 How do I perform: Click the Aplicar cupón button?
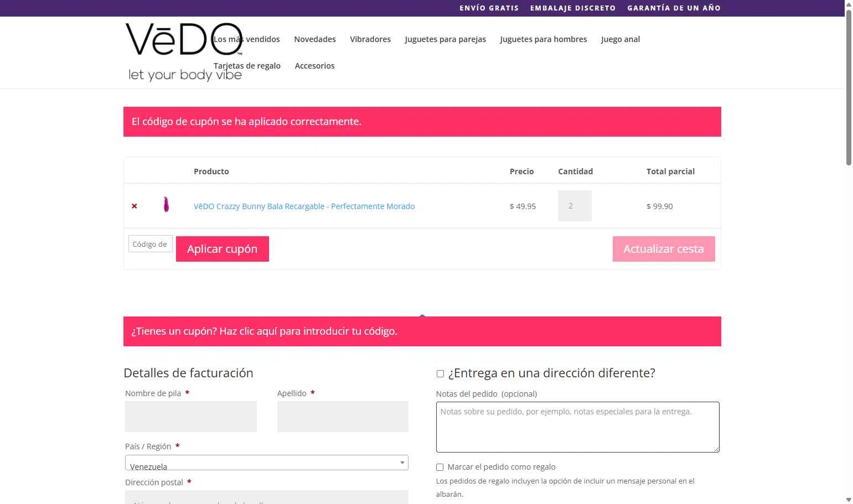click(223, 249)
